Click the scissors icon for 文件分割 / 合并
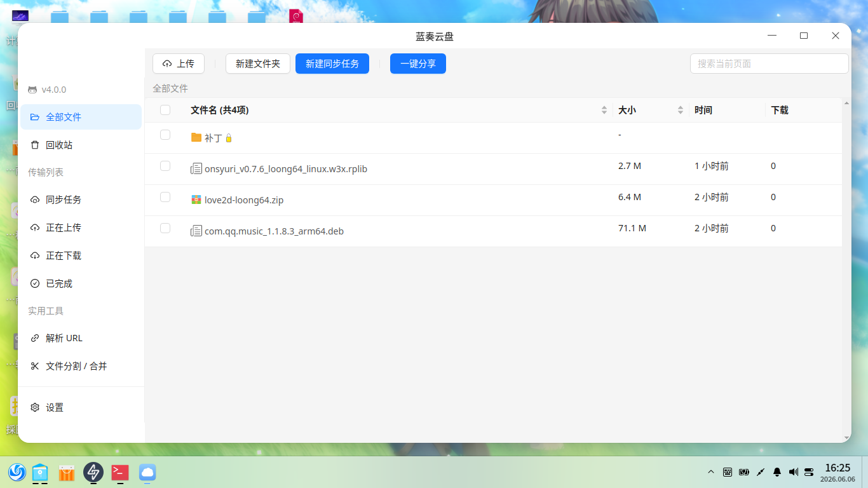Image resolution: width=868 pixels, height=488 pixels. click(35, 366)
